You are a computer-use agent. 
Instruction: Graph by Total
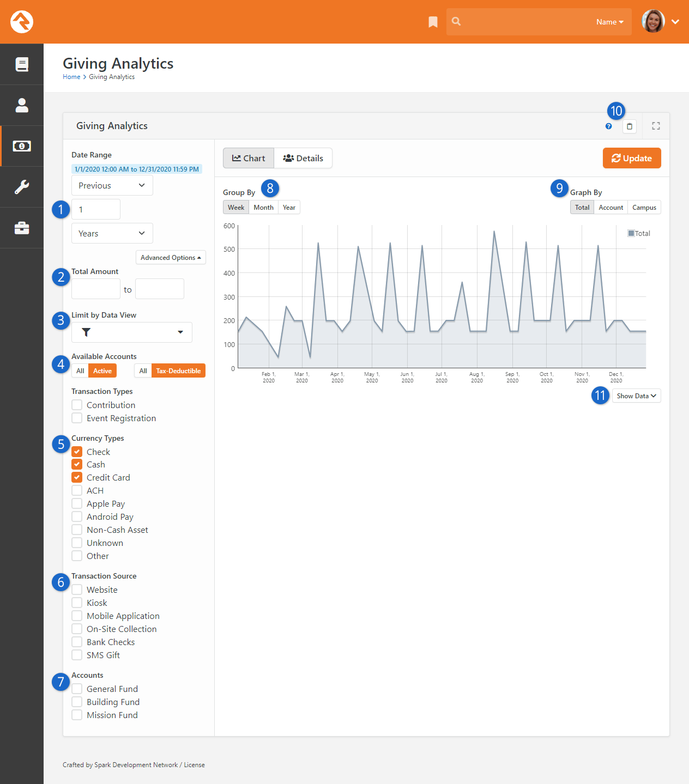(x=582, y=208)
